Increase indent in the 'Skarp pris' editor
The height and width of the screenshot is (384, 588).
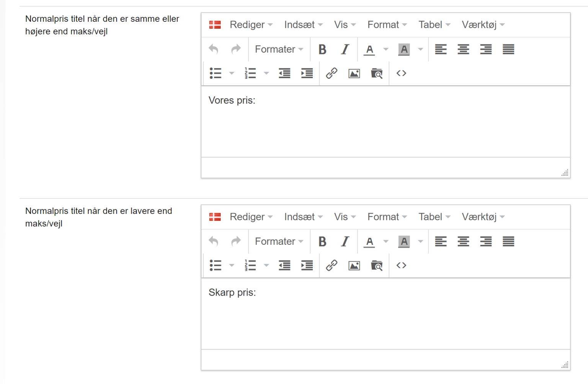coord(307,265)
